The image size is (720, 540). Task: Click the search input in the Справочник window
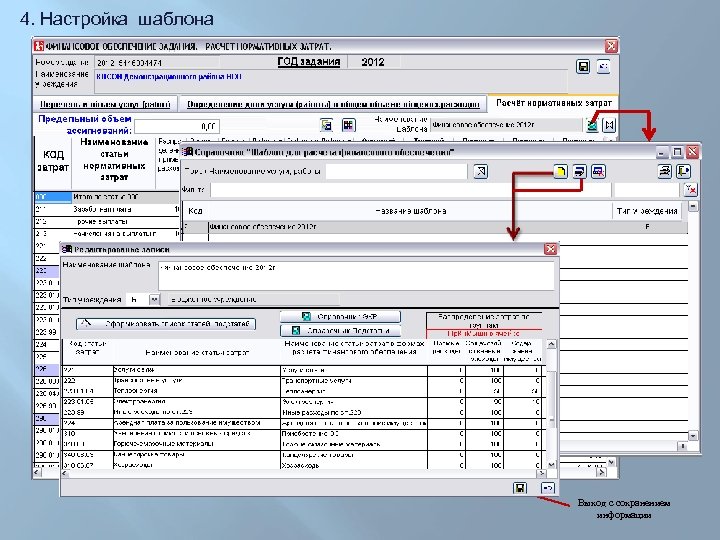(396, 172)
